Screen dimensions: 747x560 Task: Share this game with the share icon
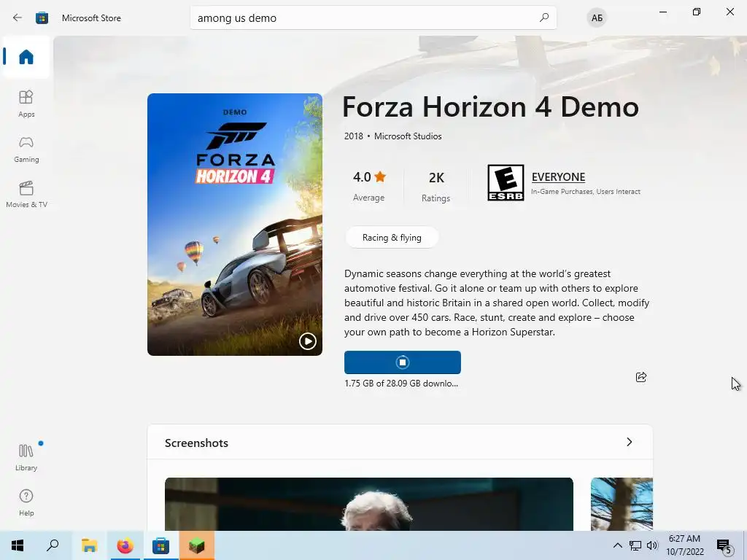coord(641,377)
